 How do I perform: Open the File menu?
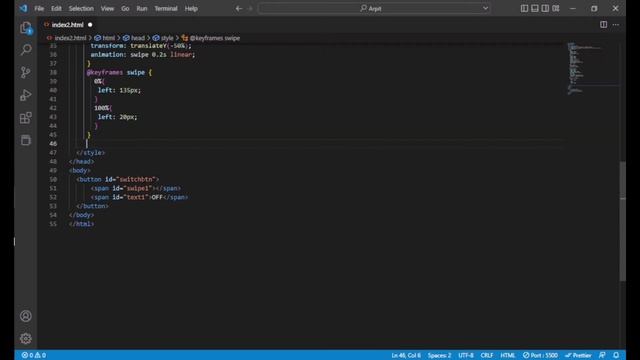[39, 9]
